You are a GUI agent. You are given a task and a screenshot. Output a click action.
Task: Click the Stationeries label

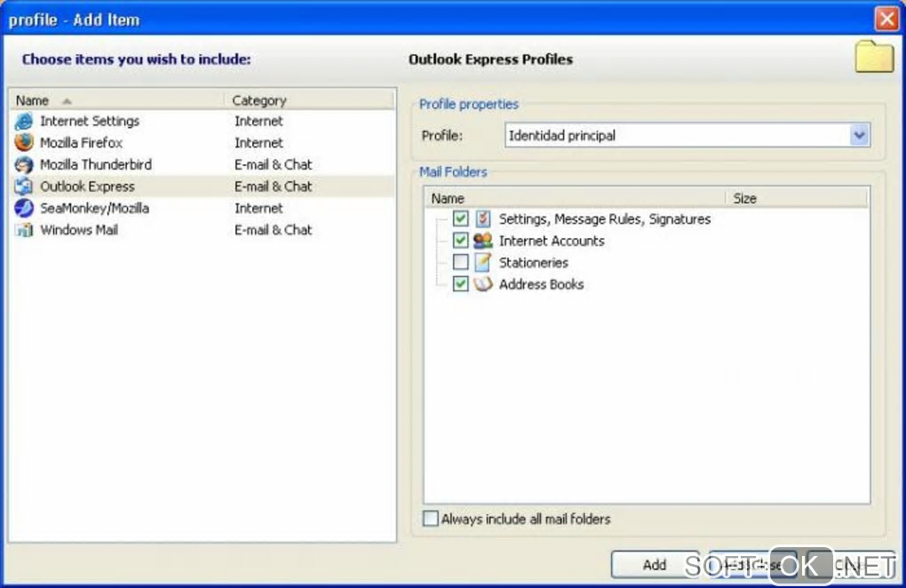(533, 263)
